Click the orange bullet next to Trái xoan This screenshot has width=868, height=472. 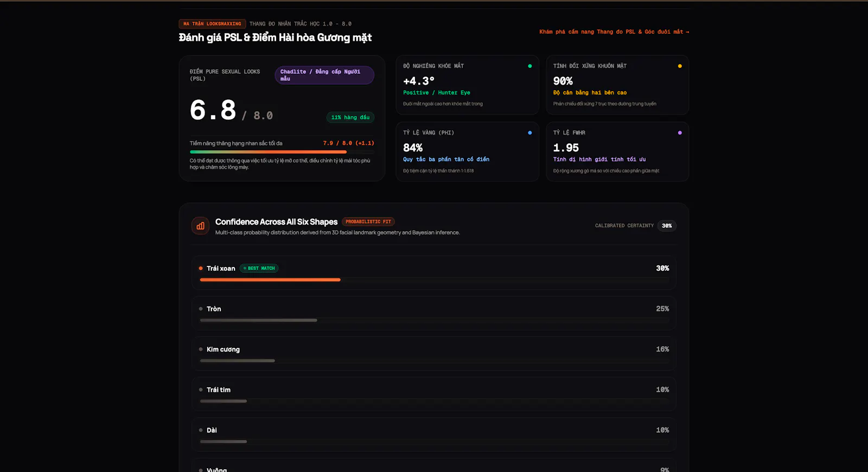tap(201, 269)
